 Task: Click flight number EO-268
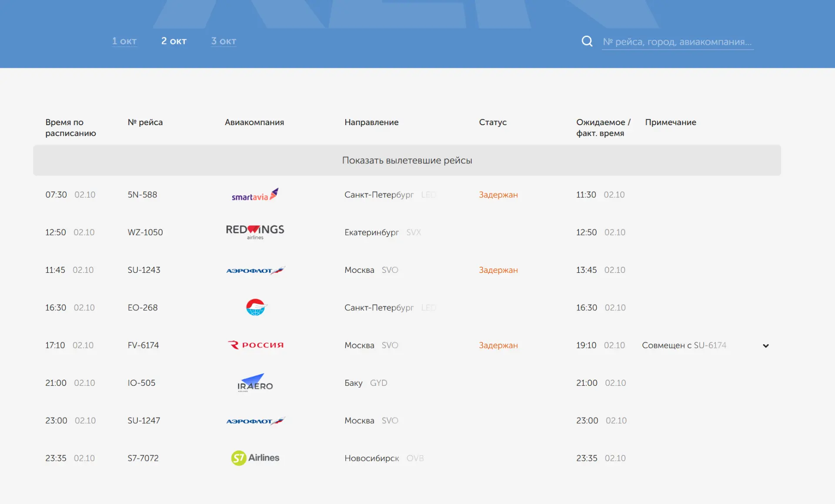(143, 308)
